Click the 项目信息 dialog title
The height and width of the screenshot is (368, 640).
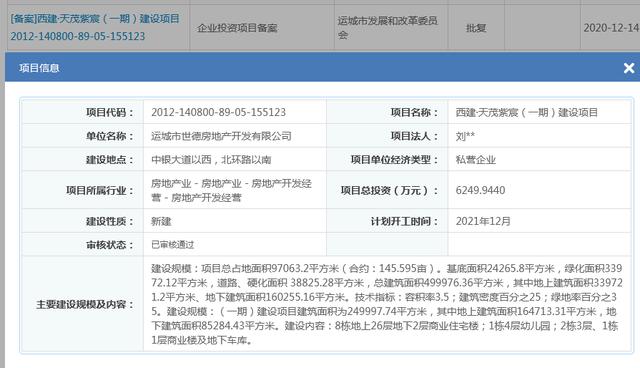tap(39, 68)
